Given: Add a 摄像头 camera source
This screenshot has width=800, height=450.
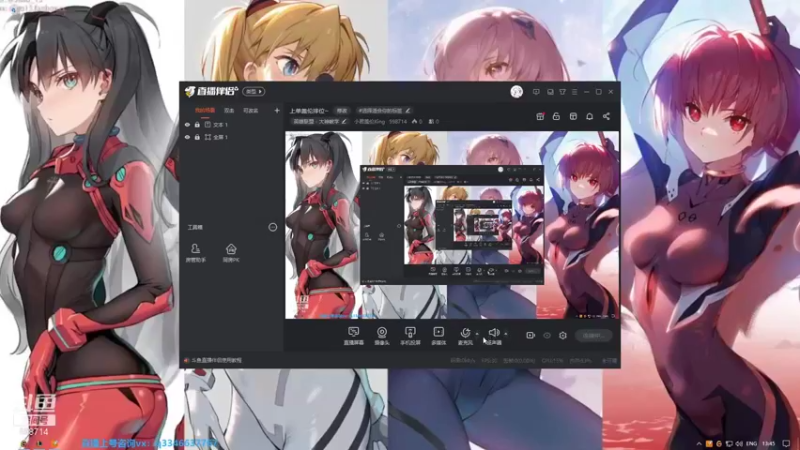Looking at the screenshot, I should tap(382, 336).
